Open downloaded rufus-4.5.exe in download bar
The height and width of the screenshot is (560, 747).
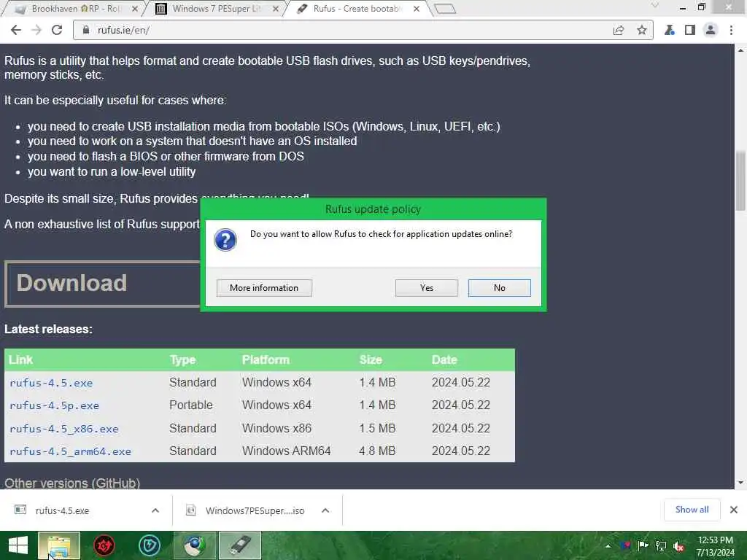tap(62, 510)
